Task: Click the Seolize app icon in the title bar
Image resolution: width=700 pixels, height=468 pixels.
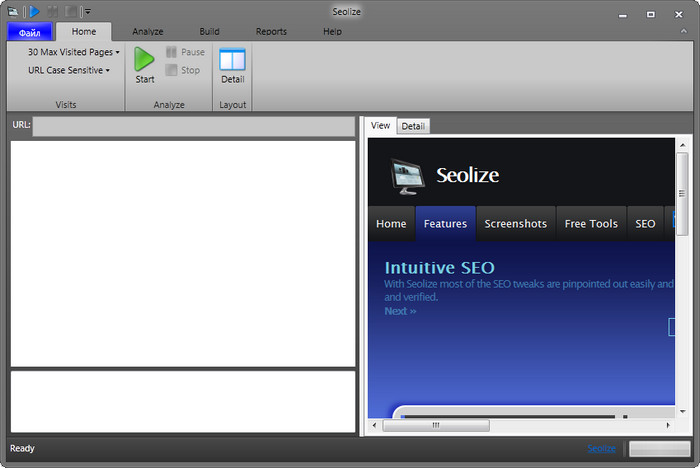Action: tap(14, 12)
